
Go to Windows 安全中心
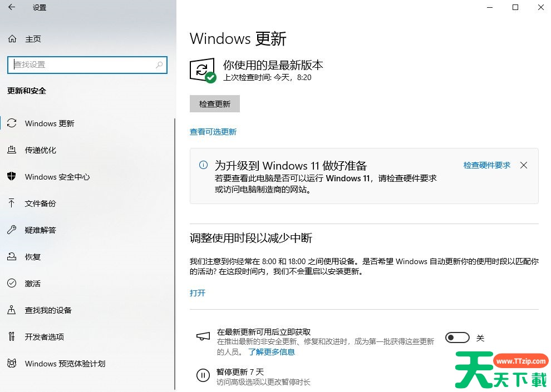(x=57, y=177)
